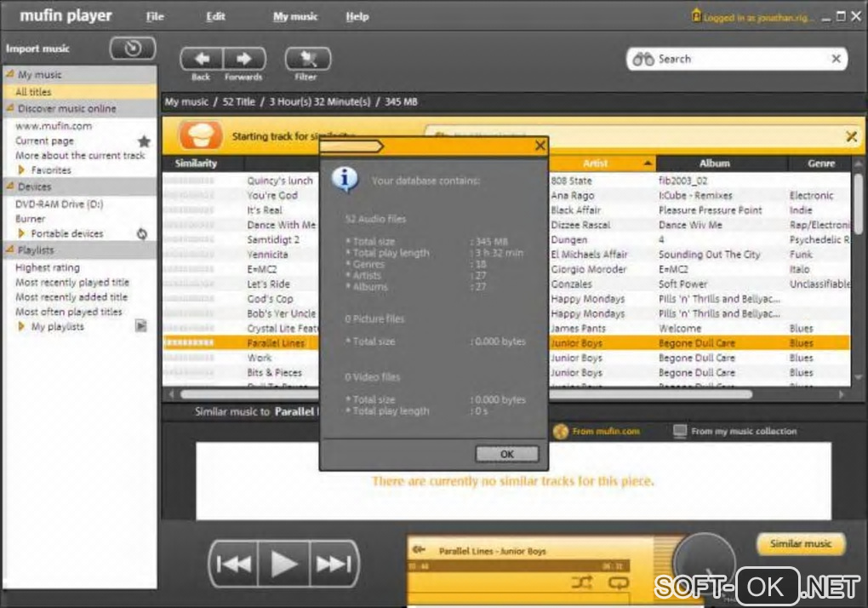This screenshot has height=608, width=868.
Task: Open the My music menu
Action: coord(295,17)
